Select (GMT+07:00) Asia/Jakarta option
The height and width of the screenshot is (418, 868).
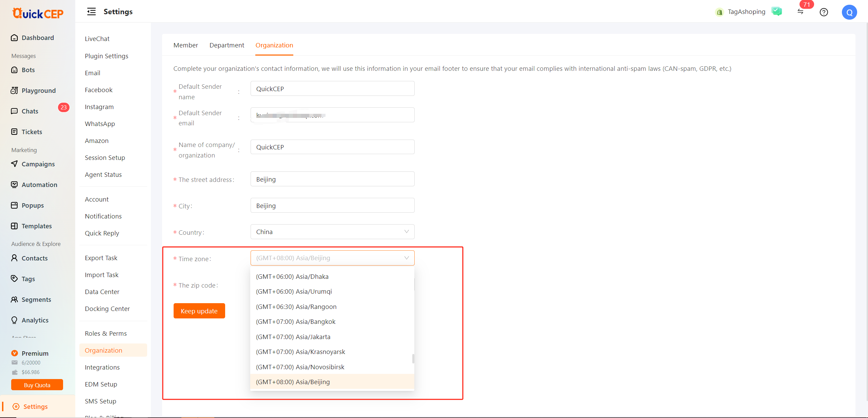point(332,337)
